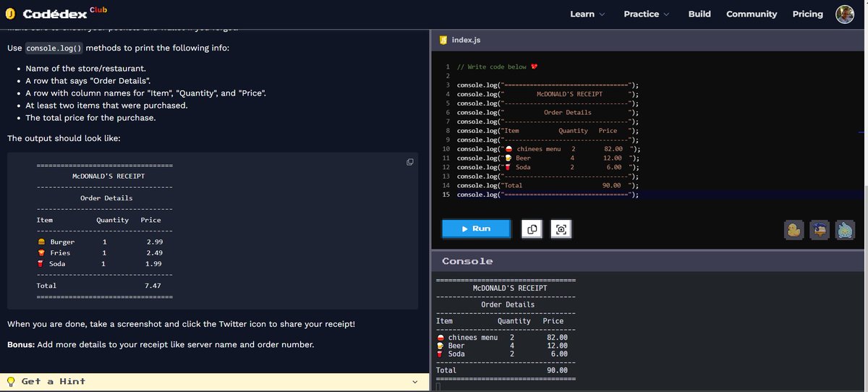868x392 pixels.
Task: Click the Club badge next to the logo
Action: (98, 9)
